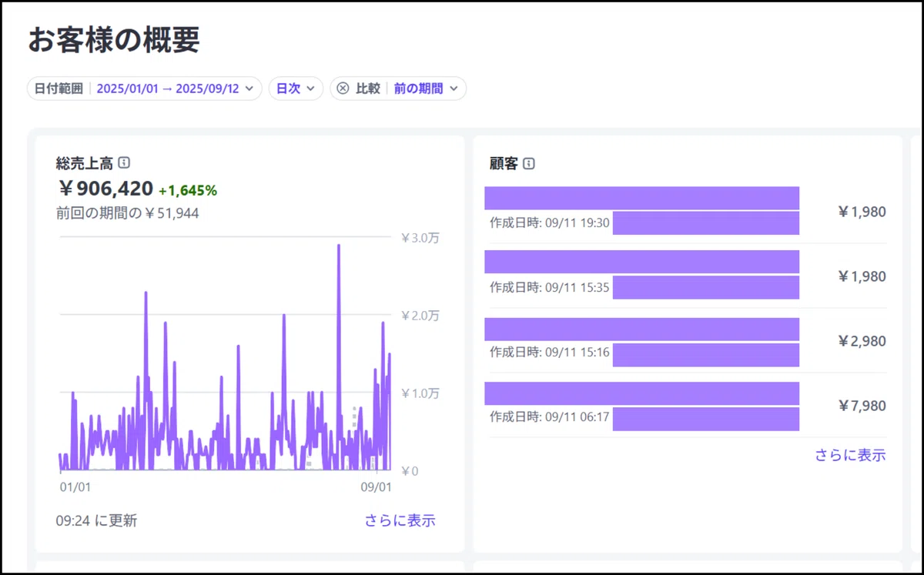
Task: Click the 総売上高 card title
Action: (x=85, y=163)
